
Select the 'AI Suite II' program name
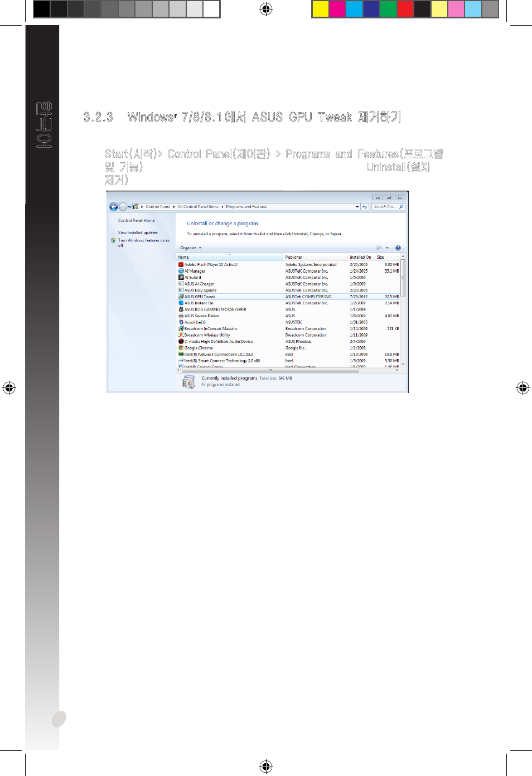click(193, 277)
